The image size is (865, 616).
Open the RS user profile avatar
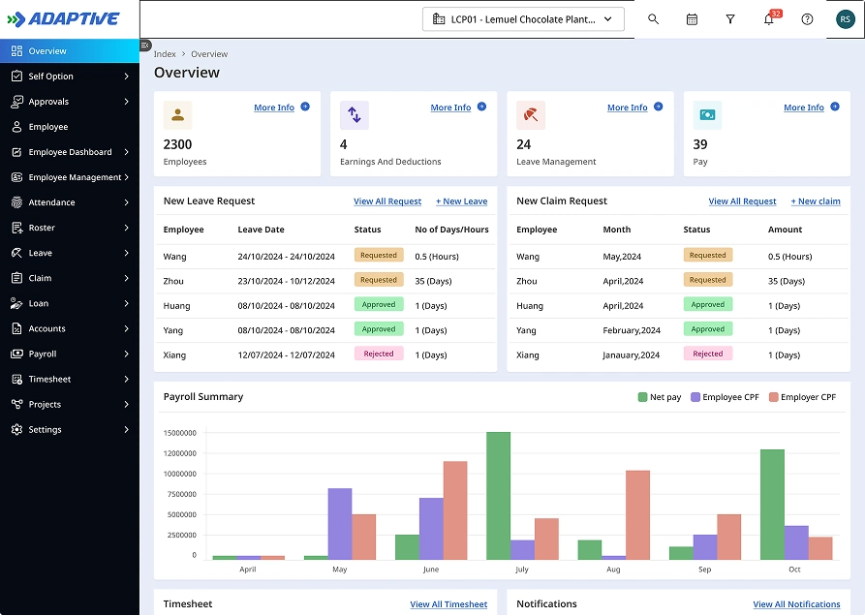846,19
